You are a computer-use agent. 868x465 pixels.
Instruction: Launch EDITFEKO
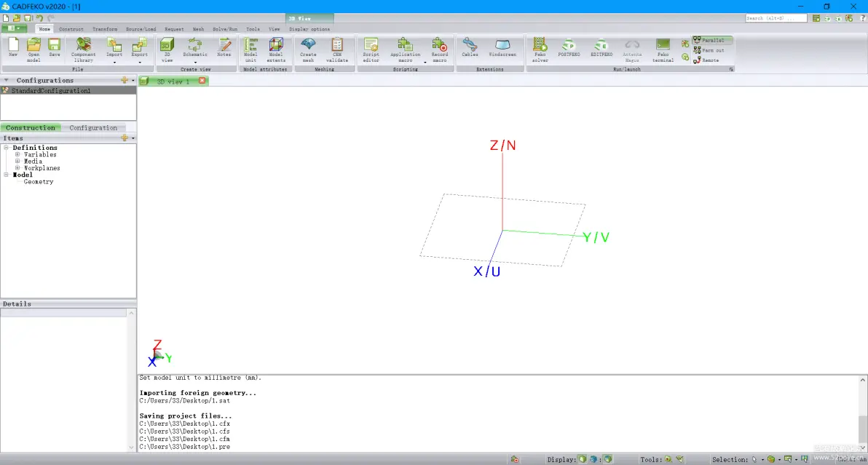coord(601,47)
